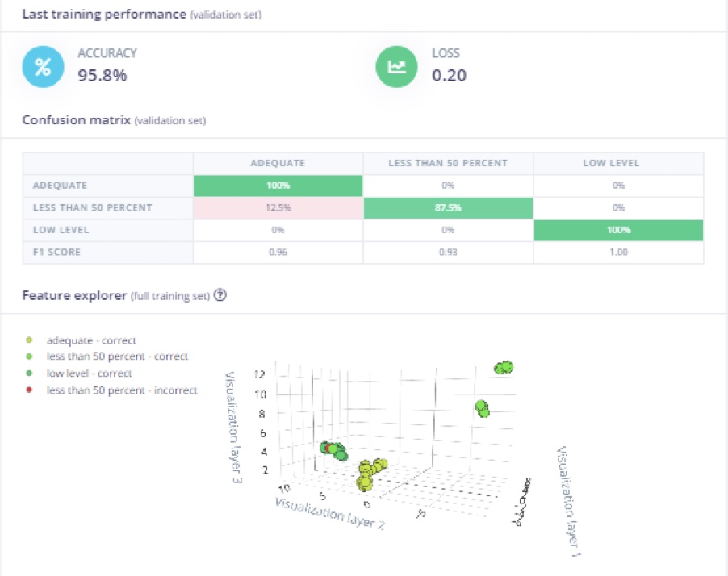Click the F1 score 0.93 cell
728x576 pixels.
tap(448, 252)
